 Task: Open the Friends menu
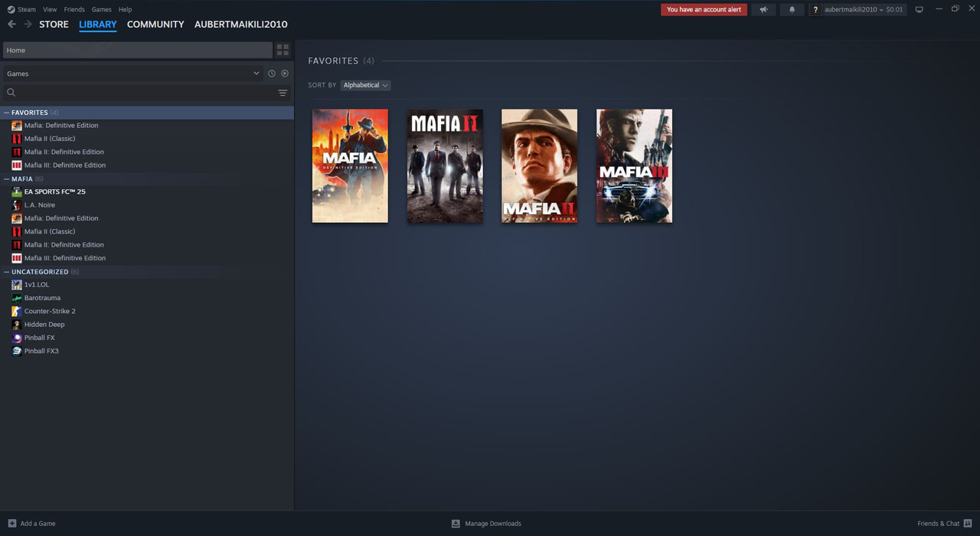point(74,9)
